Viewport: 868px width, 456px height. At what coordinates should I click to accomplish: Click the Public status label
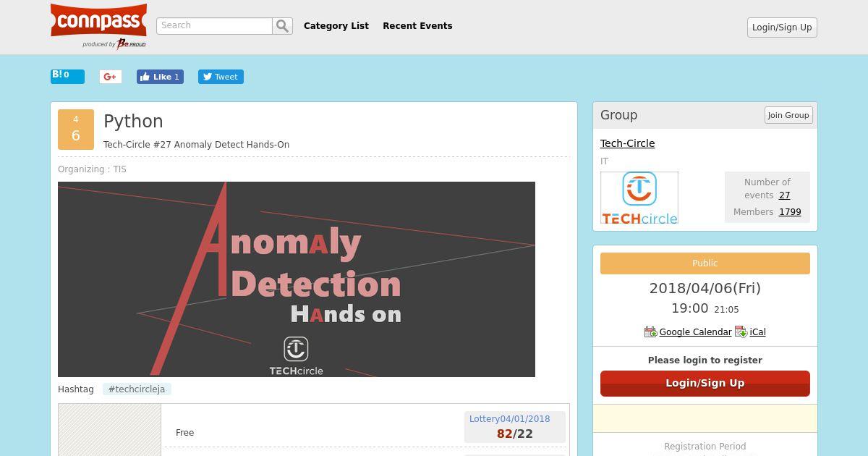705,263
